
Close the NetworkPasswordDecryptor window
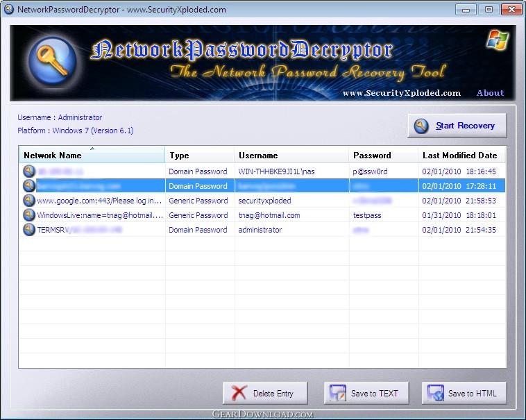[x=511, y=10]
